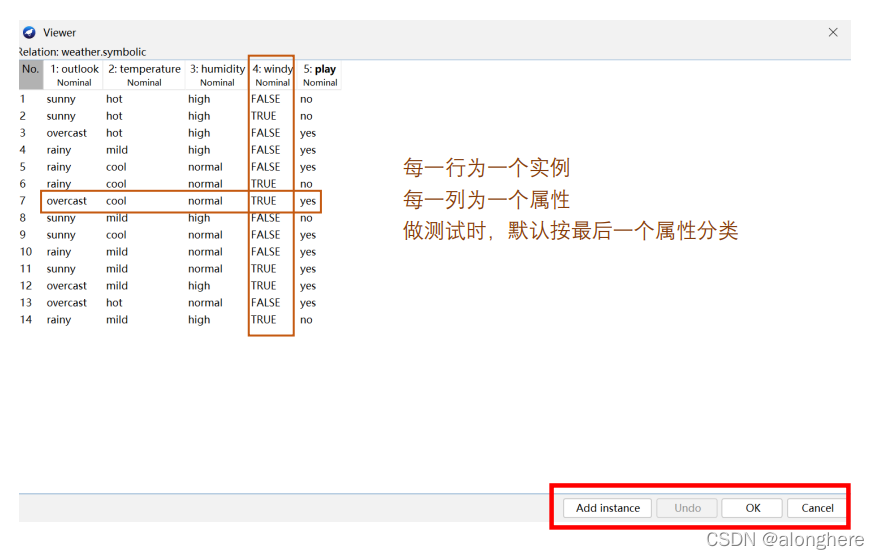The width and height of the screenshot is (879, 559).
Task: Select the outlook cell in row 1
Action: (x=61, y=99)
